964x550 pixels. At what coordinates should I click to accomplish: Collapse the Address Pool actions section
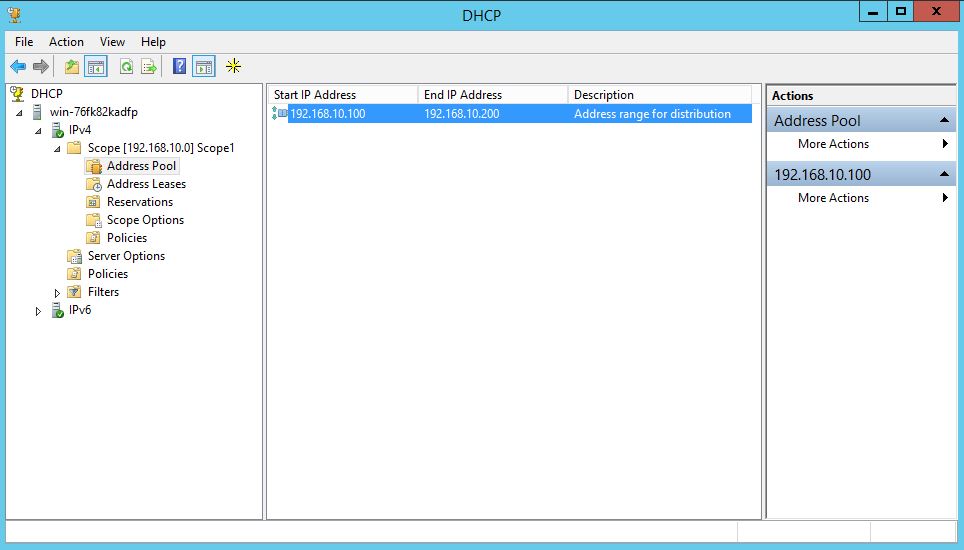(x=944, y=120)
